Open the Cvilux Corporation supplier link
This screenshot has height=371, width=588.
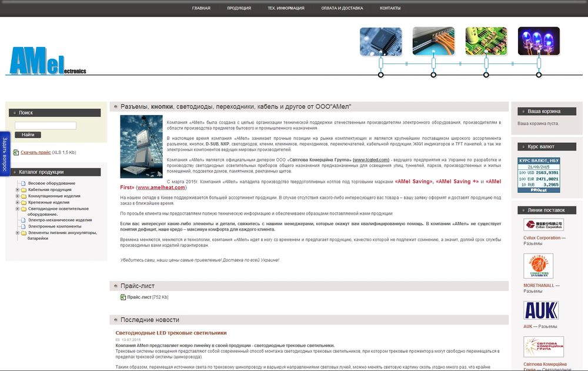coord(542,238)
